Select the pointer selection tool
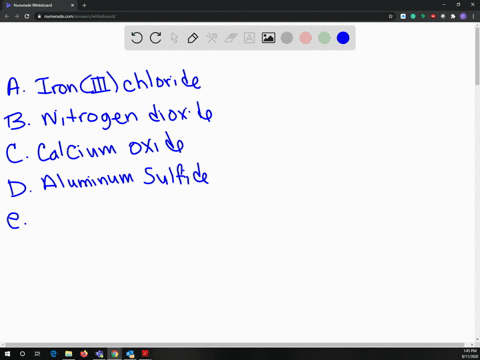Screen dimensions: 480x360 174,38
